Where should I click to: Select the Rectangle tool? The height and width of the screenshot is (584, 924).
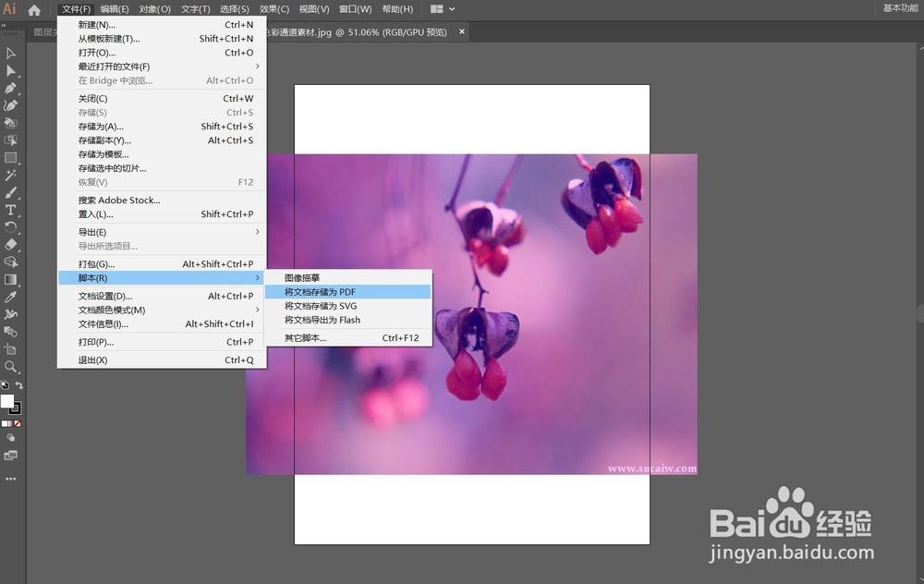10,158
